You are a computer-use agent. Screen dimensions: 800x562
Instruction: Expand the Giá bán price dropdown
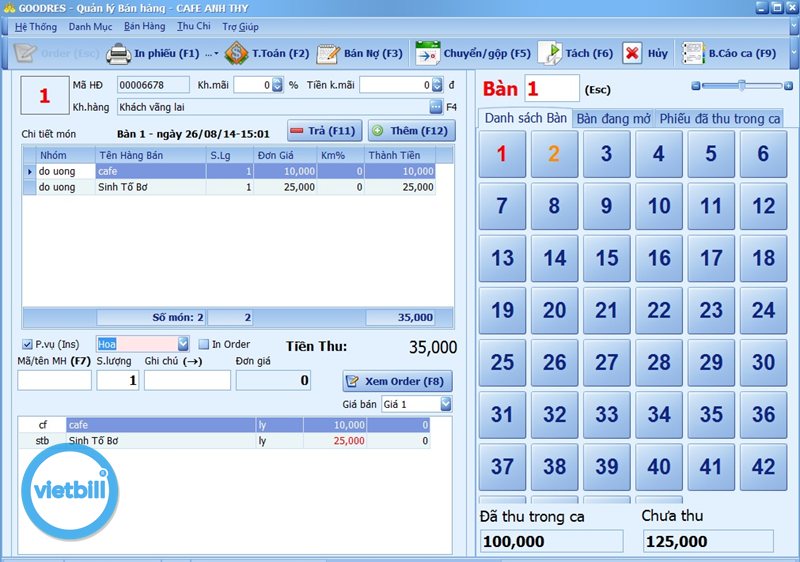click(x=445, y=404)
